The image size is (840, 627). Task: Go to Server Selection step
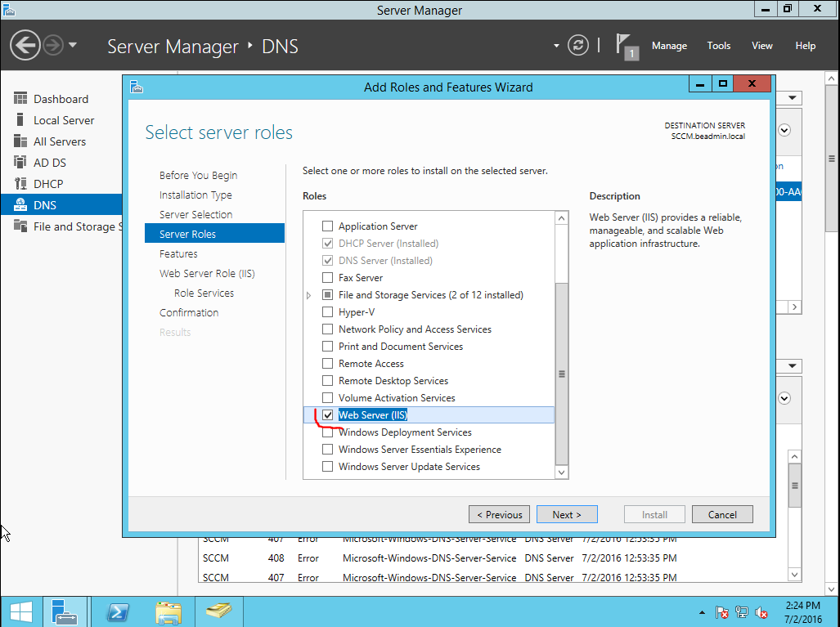click(196, 214)
